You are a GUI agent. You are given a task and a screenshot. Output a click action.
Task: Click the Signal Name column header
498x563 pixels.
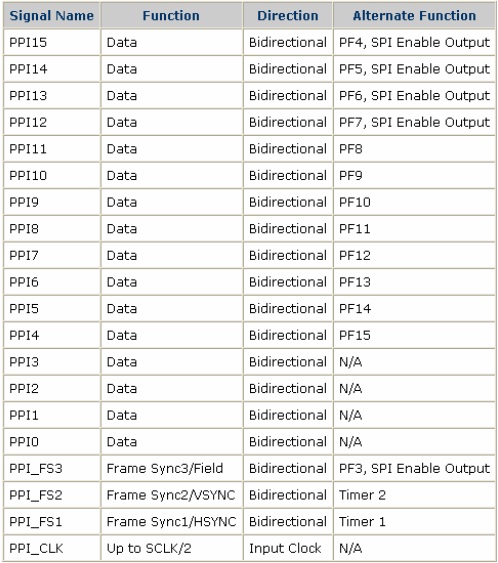52,15
